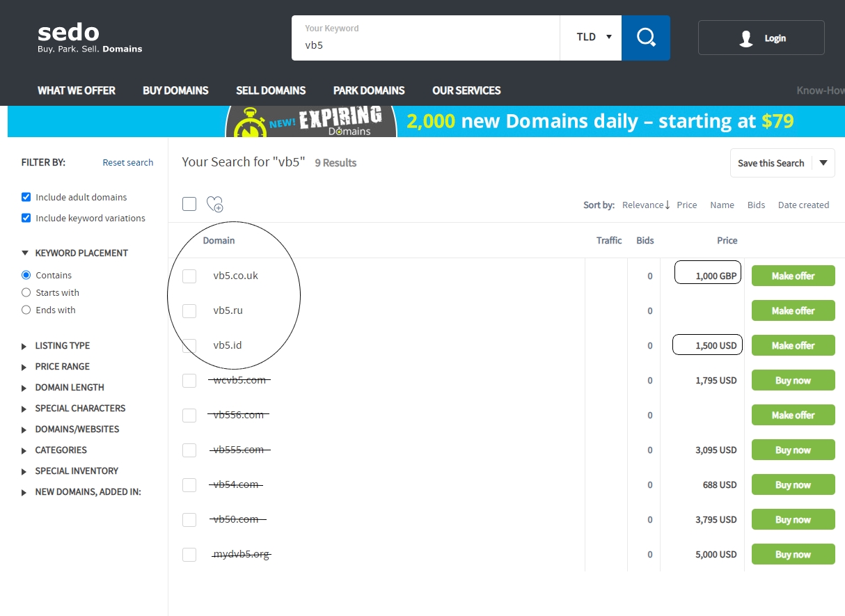Click the magnifier search button

[x=646, y=38]
